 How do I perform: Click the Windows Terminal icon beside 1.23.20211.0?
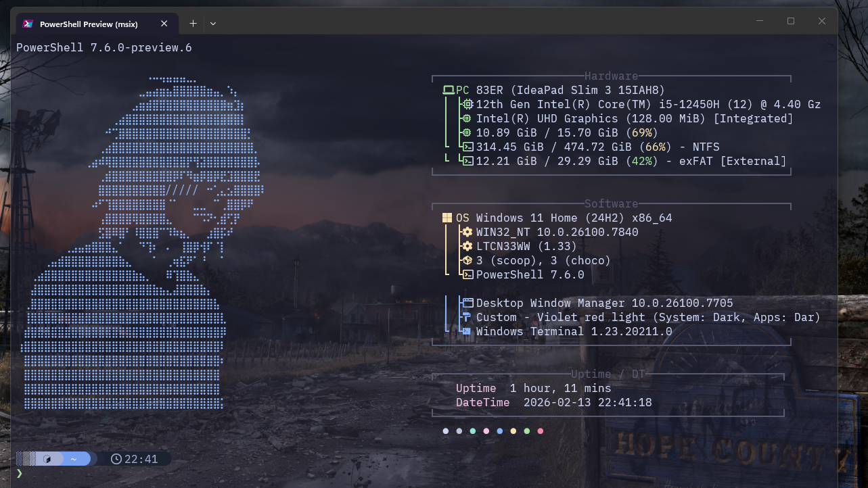point(466,331)
